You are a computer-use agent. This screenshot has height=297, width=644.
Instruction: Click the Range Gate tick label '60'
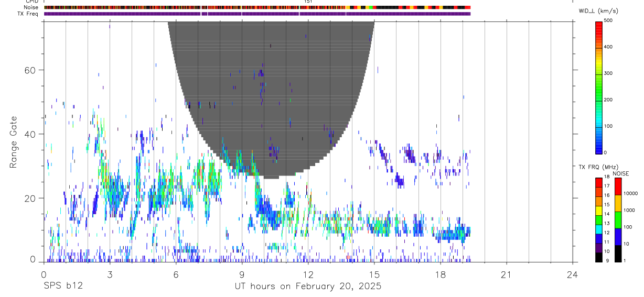30,70
